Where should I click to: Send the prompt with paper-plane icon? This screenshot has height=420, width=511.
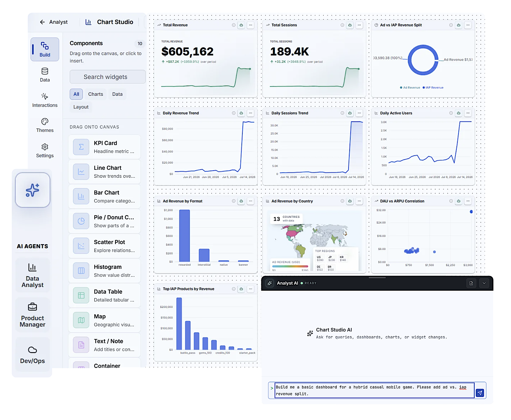(x=480, y=393)
